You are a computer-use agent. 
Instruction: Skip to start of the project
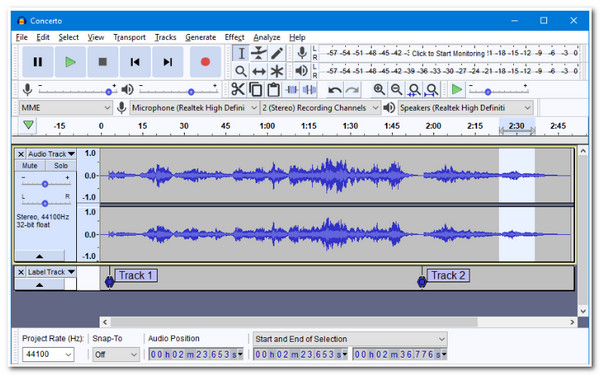click(135, 62)
